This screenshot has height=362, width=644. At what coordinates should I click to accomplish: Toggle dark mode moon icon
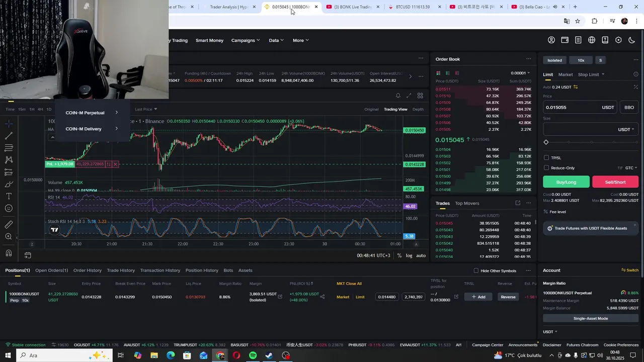pyautogui.click(x=632, y=40)
